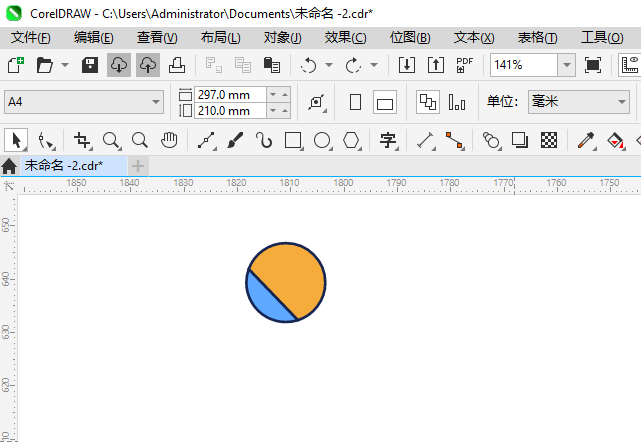Screen dimensions: 641x442
Task: Decrease page height with down stepper
Action: click(273, 111)
